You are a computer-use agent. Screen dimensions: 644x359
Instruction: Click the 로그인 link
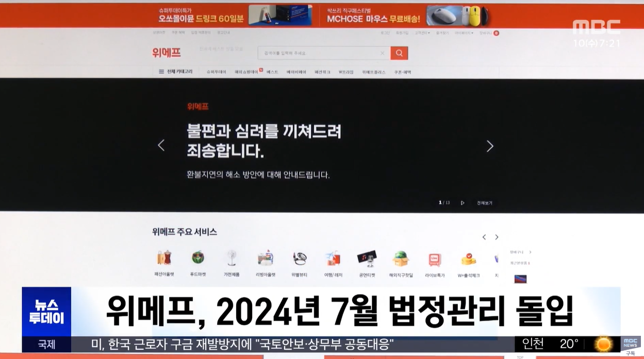pos(385,33)
